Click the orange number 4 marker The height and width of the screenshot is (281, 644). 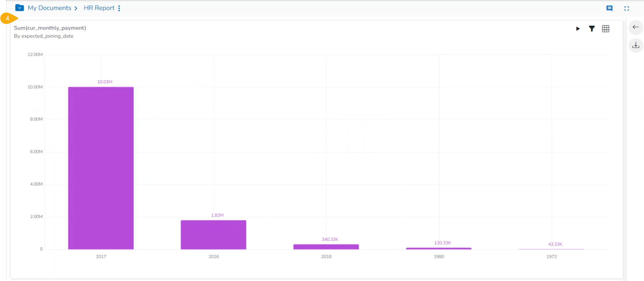coord(8,19)
